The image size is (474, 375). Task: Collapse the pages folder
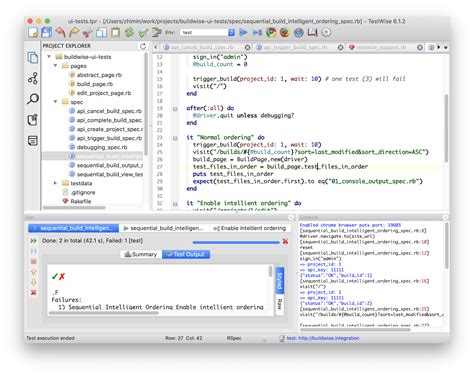[56, 66]
